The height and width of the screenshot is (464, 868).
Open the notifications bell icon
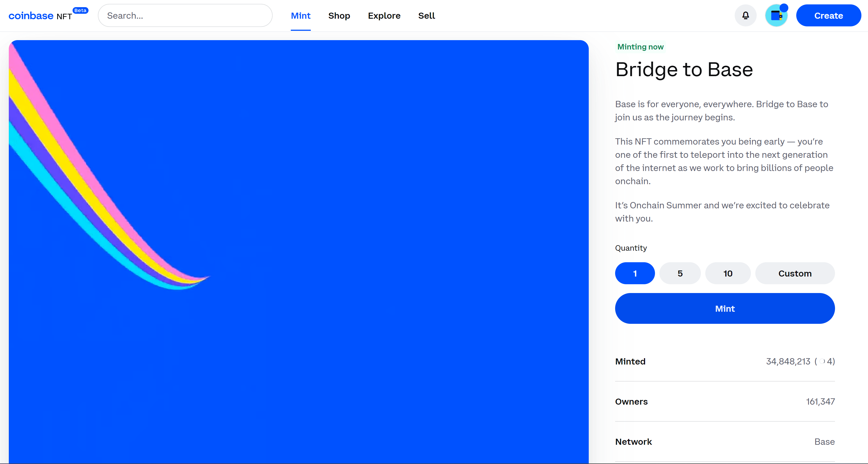click(x=745, y=15)
